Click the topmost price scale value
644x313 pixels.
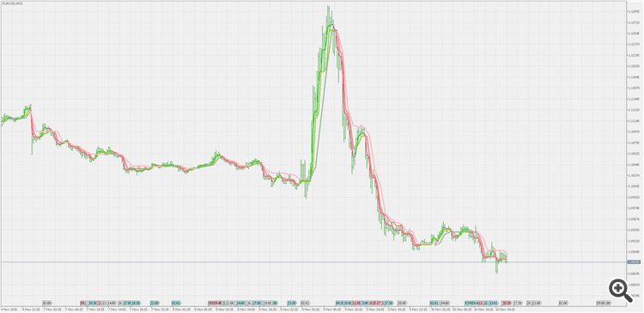click(633, 11)
